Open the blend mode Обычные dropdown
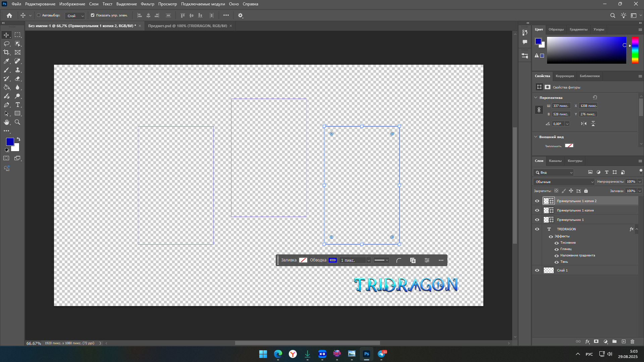 point(564,182)
